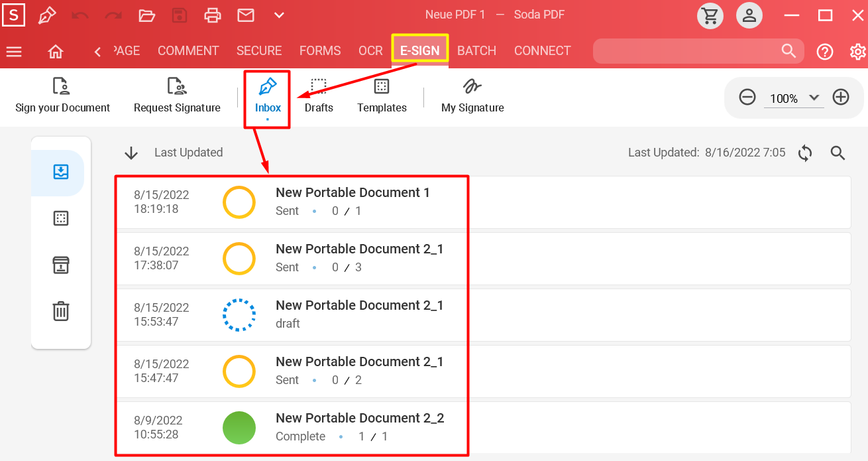Switch to the SECURE tab
868x461 pixels.
[259, 51]
